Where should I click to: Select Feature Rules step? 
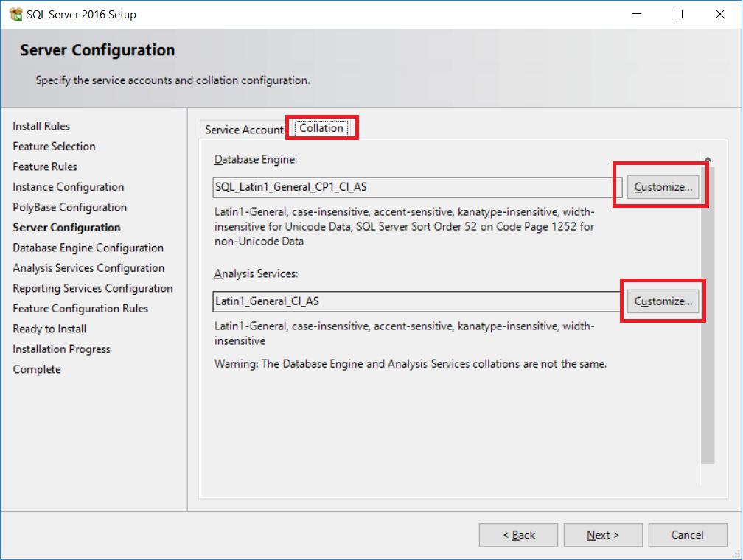45,167
